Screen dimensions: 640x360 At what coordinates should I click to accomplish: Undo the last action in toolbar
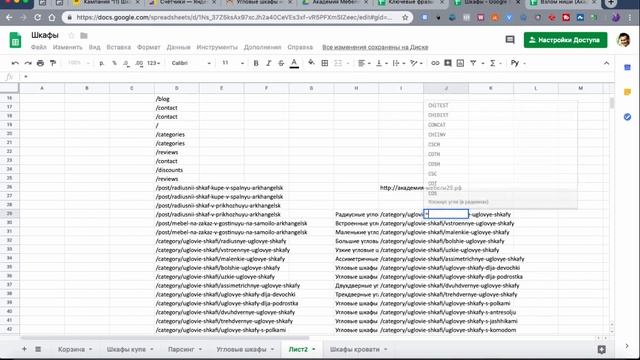(x=15, y=63)
